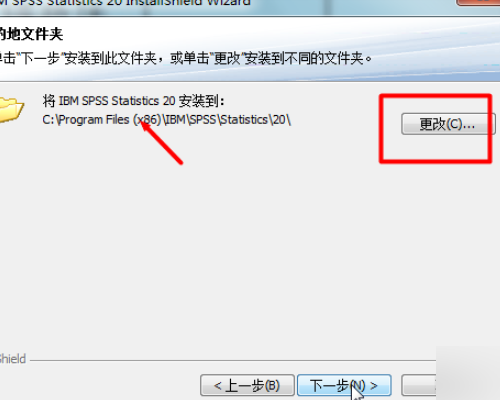Click the InstallShield label near the divider
The image size is (501, 401).
(x=13, y=359)
